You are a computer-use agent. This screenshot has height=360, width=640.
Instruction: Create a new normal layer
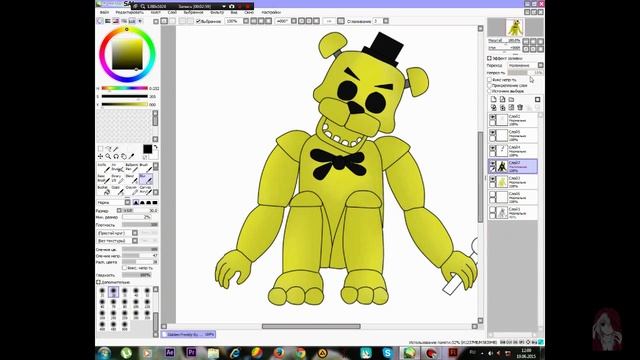pyautogui.click(x=493, y=100)
